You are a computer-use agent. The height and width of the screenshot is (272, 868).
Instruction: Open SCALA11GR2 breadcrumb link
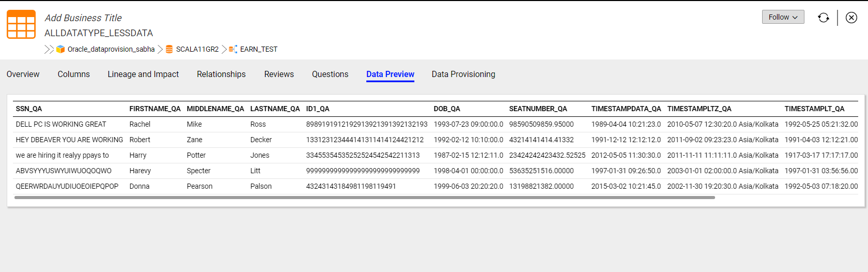[x=197, y=49]
